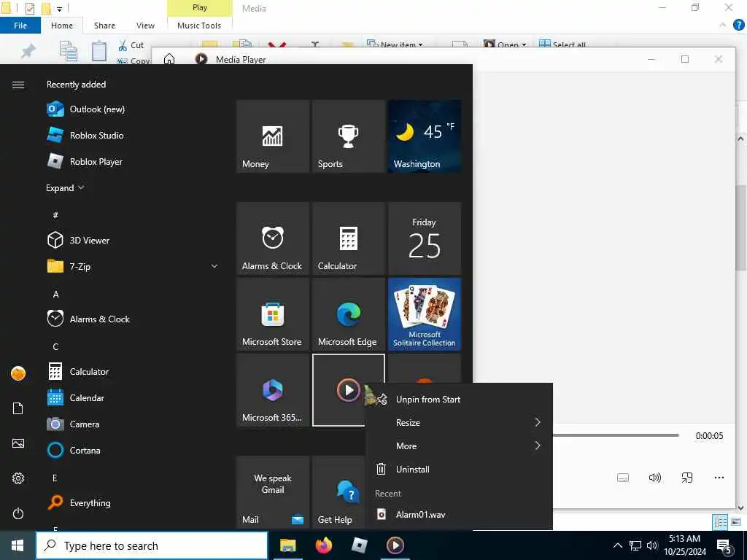Screen dimensions: 747x560
Task: Open the Washington weather tile
Action: (x=425, y=136)
